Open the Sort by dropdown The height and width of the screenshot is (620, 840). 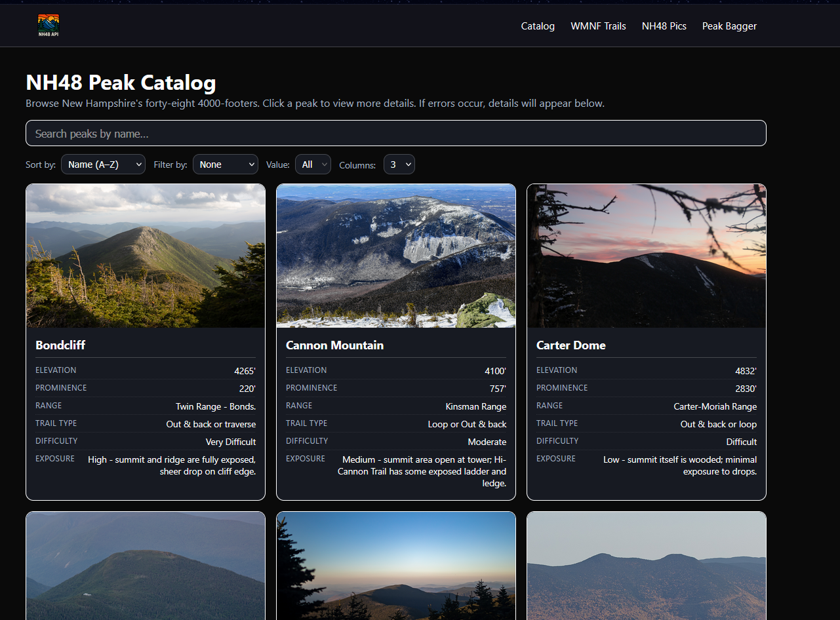coord(103,164)
